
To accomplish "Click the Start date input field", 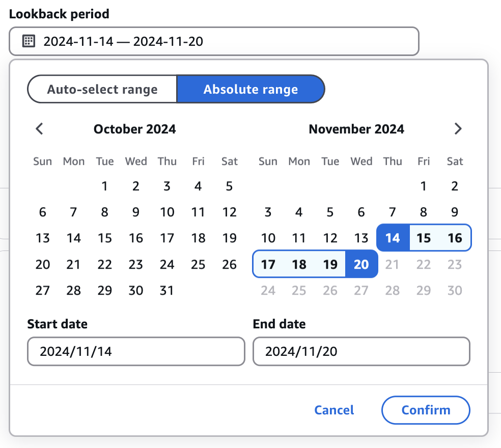I will [135, 351].
